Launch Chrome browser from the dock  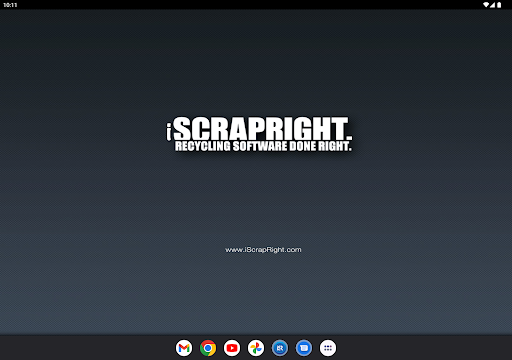(208, 348)
